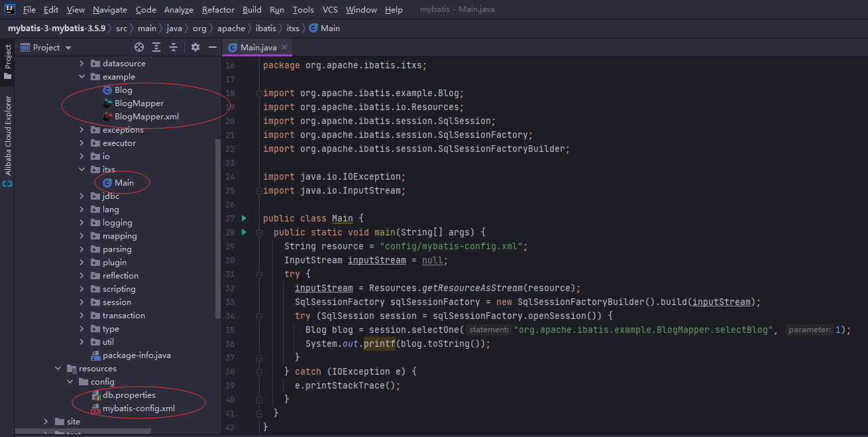
Task: Expand the executor package
Action: point(82,143)
